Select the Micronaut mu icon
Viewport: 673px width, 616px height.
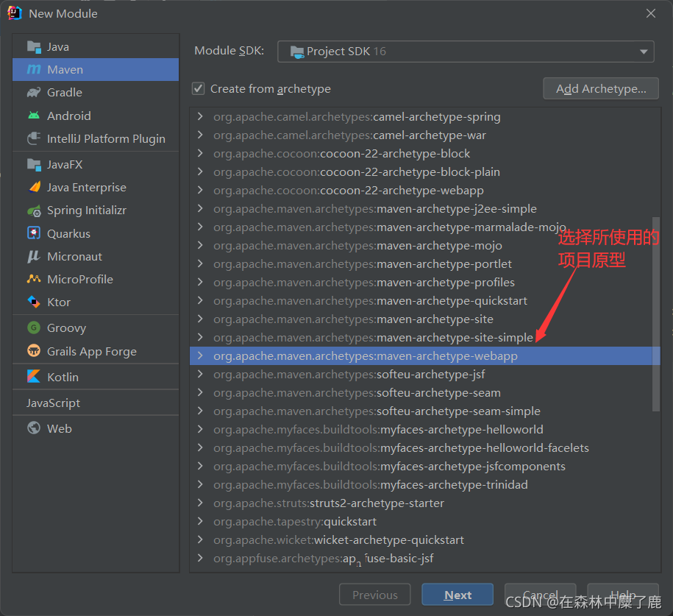pos(34,256)
